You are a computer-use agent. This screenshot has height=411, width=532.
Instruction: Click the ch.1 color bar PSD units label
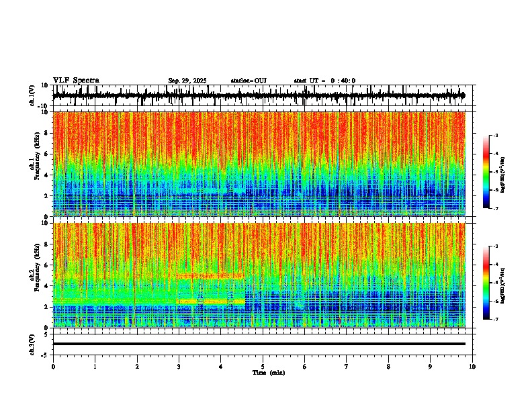click(502, 175)
